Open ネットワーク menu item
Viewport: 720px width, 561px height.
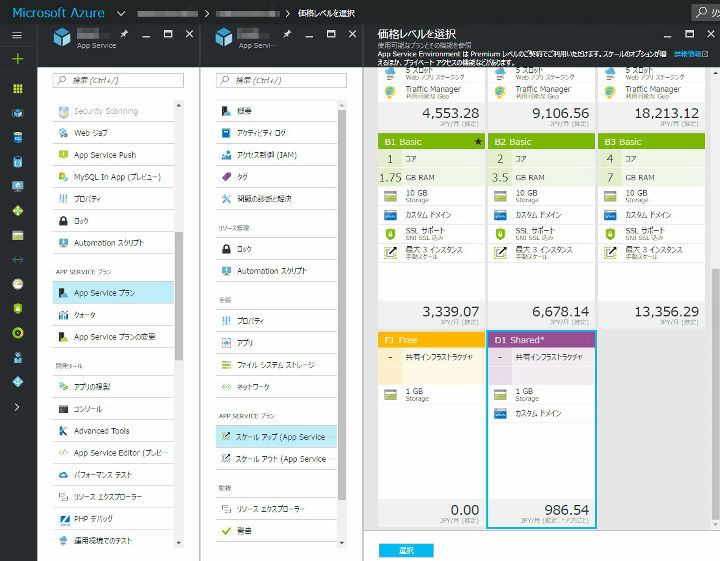(x=276, y=387)
